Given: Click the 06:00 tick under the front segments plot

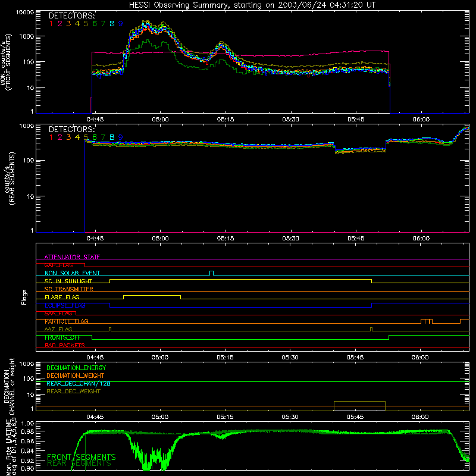Looking at the screenshot, I should click(x=421, y=120).
